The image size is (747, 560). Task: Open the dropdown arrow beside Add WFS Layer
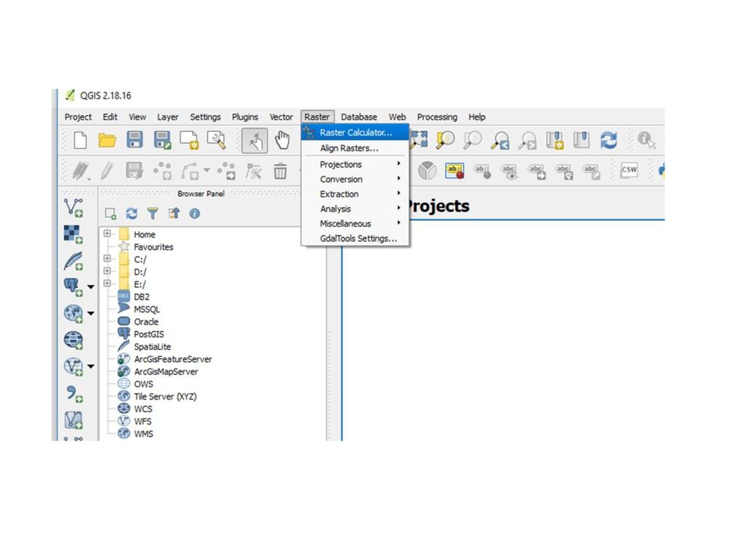point(90,367)
